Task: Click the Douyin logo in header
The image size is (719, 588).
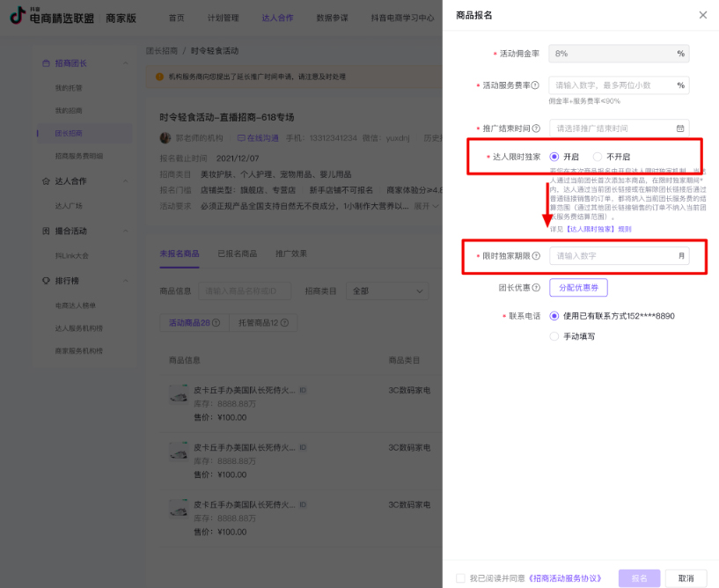Action: pyautogui.click(x=17, y=18)
